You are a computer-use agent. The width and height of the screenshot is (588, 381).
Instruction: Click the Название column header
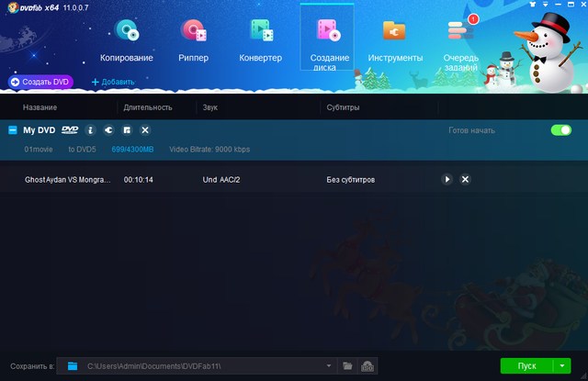[x=40, y=107]
